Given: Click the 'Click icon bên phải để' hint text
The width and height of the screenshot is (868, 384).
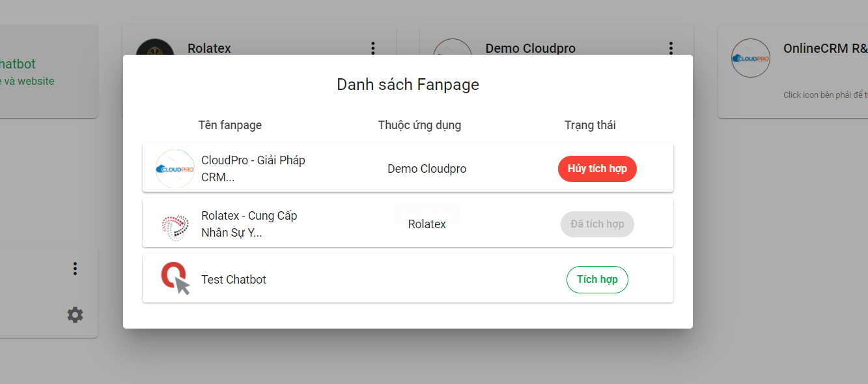Looking at the screenshot, I should coord(826,95).
